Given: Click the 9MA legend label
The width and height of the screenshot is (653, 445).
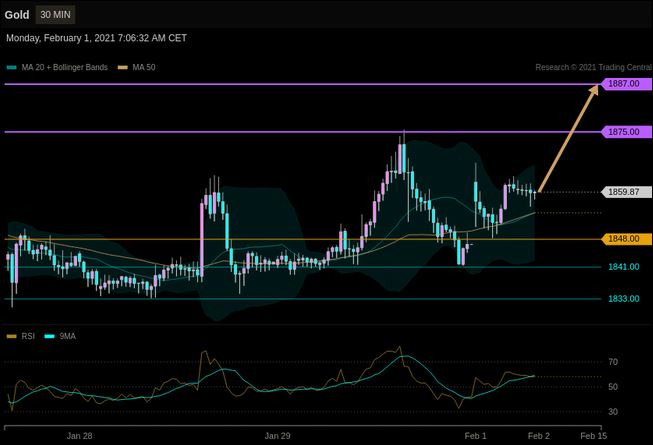Looking at the screenshot, I should click(67, 336).
